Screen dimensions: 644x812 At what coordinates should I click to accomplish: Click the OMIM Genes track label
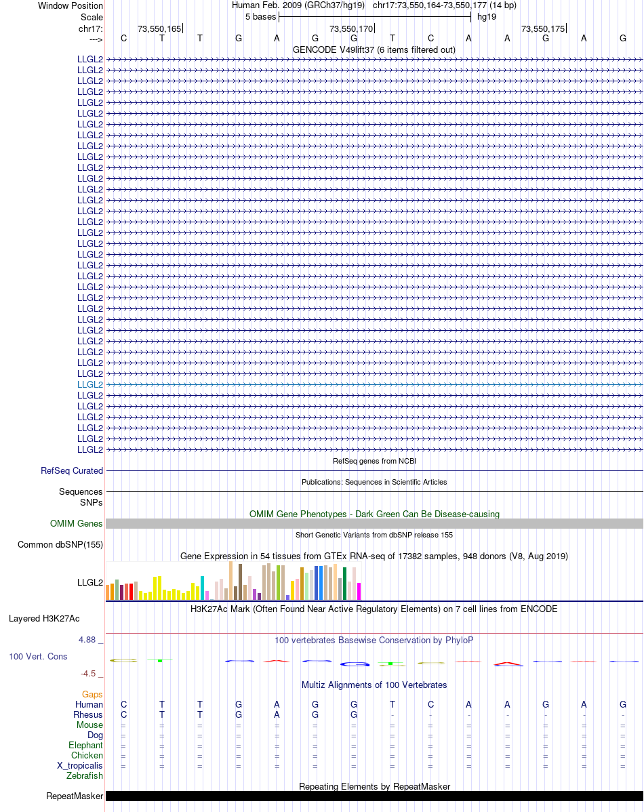coord(76,523)
